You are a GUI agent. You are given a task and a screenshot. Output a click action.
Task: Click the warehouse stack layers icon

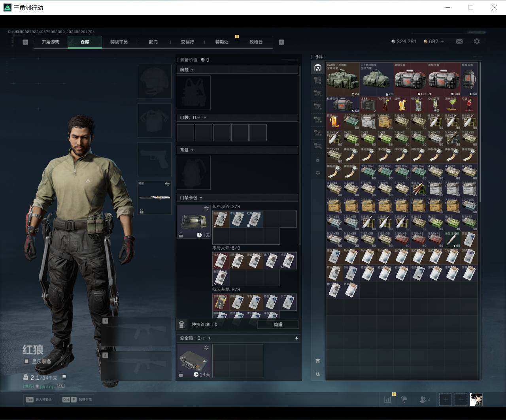[x=318, y=361]
